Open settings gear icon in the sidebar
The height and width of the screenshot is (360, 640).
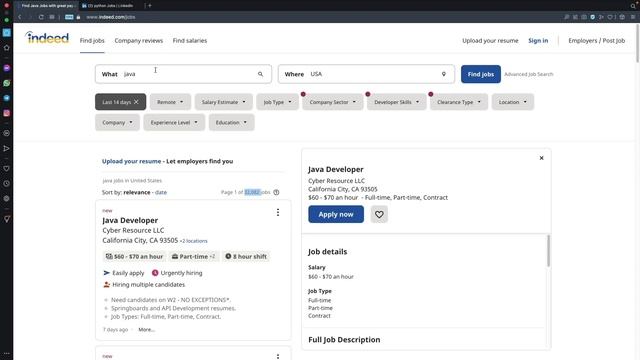click(x=7, y=198)
